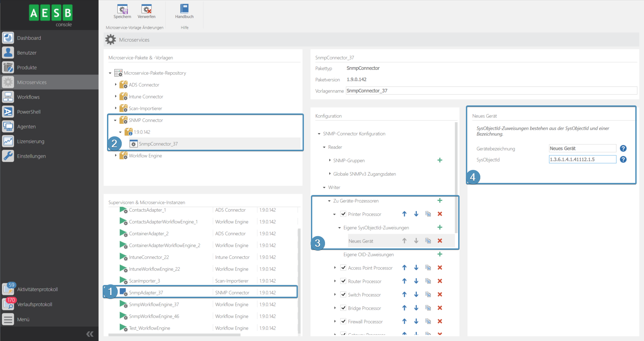
Task: Open Aktivitätenprotokoll icon with badge 59
Action: coord(8,289)
